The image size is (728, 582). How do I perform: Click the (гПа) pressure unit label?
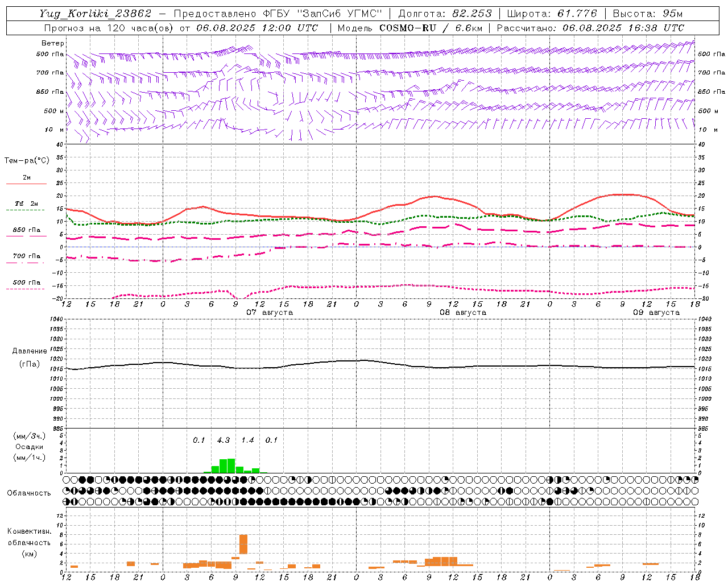tap(30, 364)
